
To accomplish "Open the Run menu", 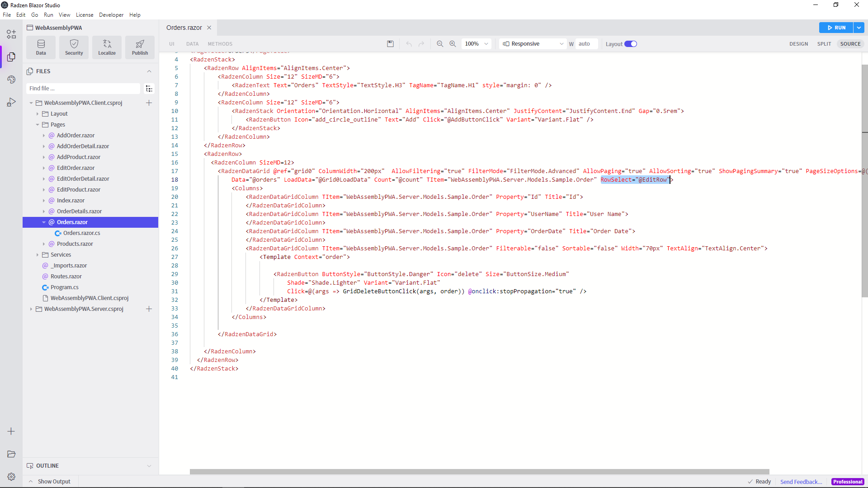I will coord(48,15).
